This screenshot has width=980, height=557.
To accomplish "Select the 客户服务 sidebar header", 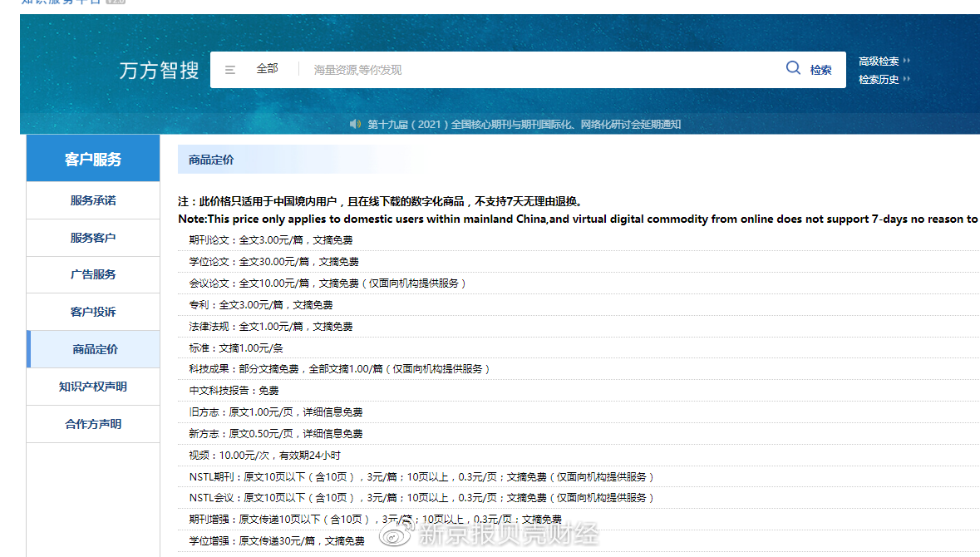I will (x=93, y=159).
